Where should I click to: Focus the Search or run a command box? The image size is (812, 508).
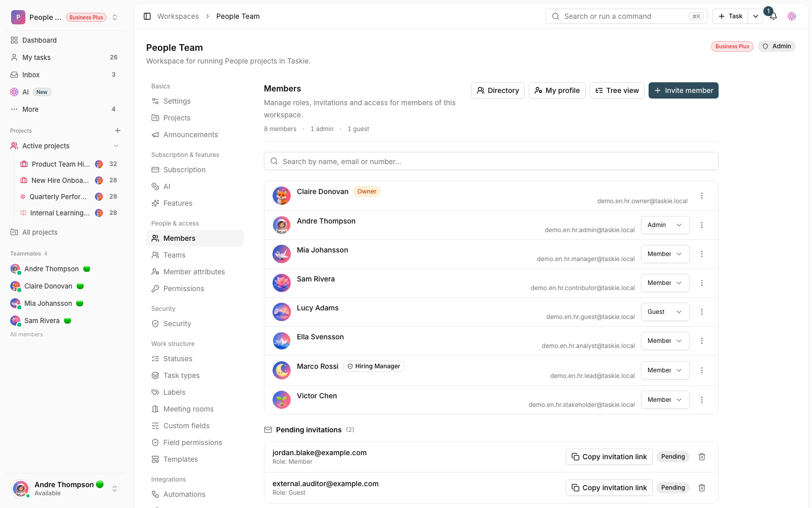pyautogui.click(x=627, y=16)
